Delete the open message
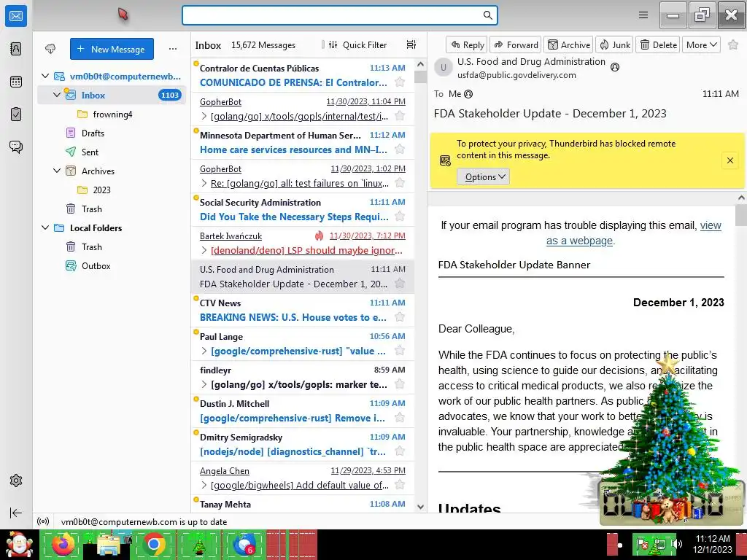 pos(657,44)
